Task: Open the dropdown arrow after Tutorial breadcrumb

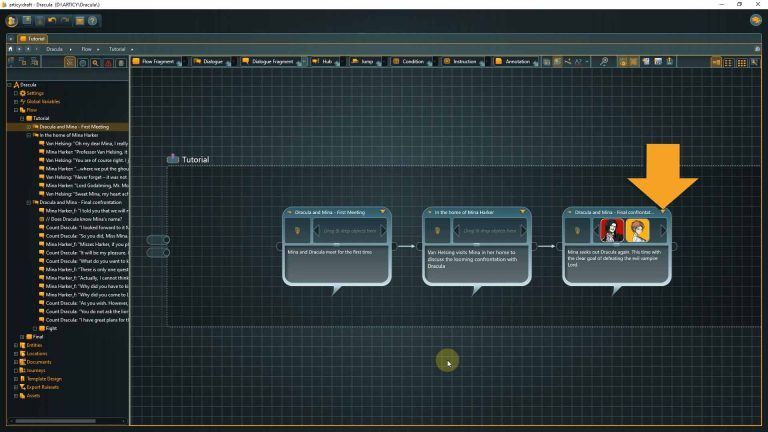Action: coord(132,49)
